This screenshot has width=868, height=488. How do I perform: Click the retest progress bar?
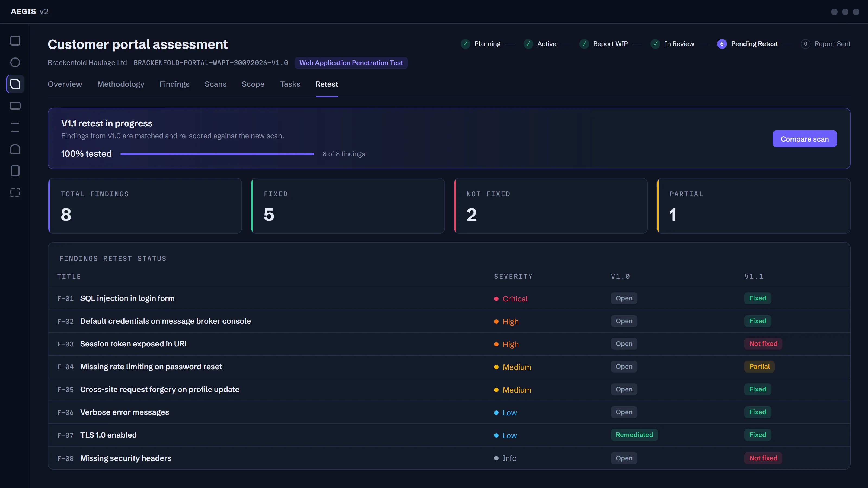point(217,154)
